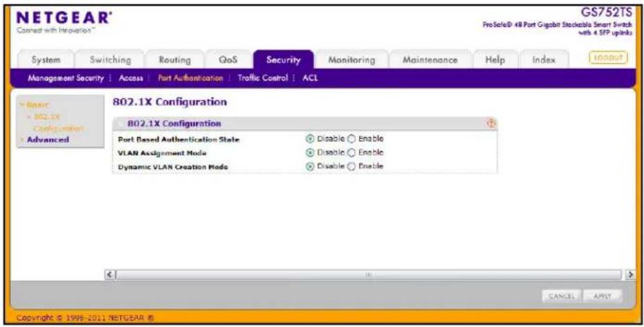Go to the Index tab
Screen dimensions: 644x327
pos(544,60)
